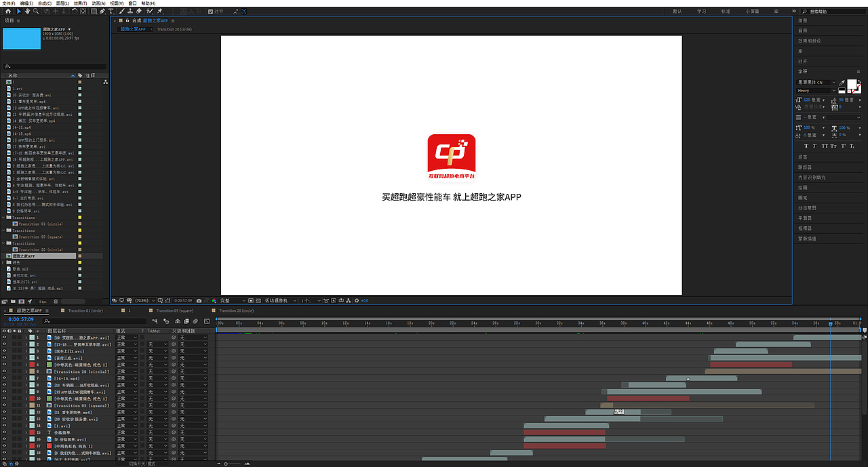Viewport: 868px width, 467px height.
Task: Click the graph editor icon in timeline
Action: (207, 321)
